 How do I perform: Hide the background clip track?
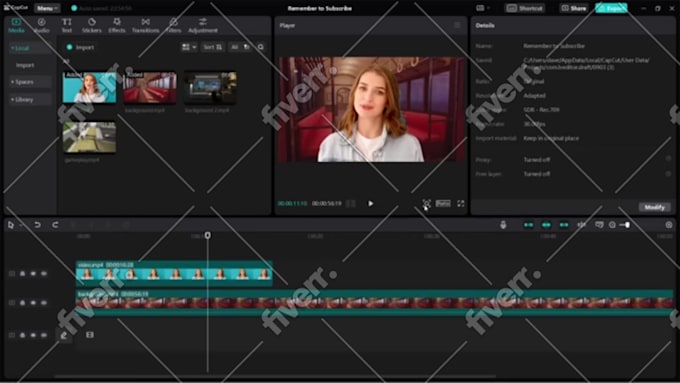click(33, 303)
